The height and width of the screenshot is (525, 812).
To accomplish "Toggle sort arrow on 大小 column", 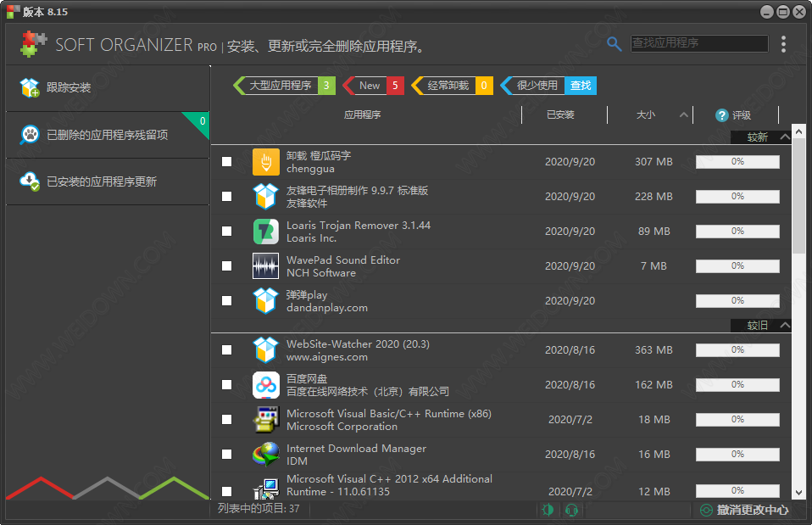I will [x=683, y=115].
